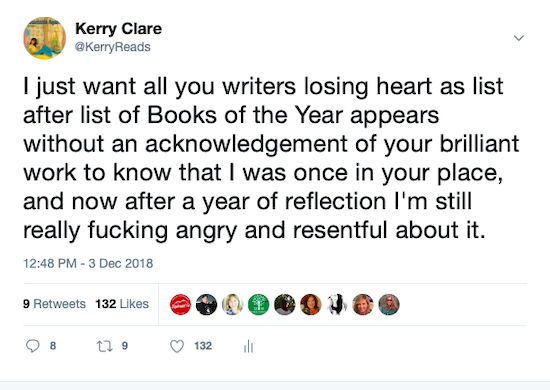The width and height of the screenshot is (550, 390).
Task: Click the black and white liker avatar
Action: click(x=337, y=304)
